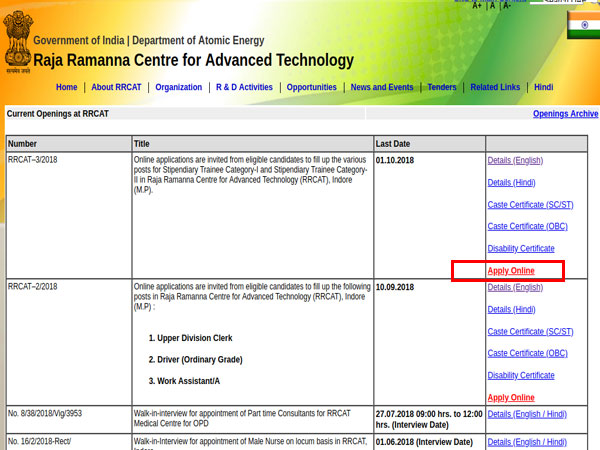600x450 pixels.
Task: Open Related Links menu
Action: (495, 87)
